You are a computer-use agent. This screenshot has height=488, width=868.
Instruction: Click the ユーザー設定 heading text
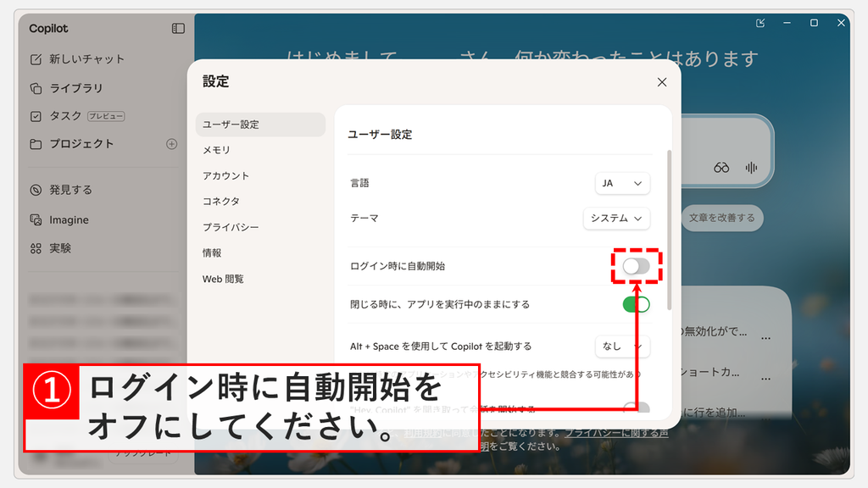[x=380, y=135]
